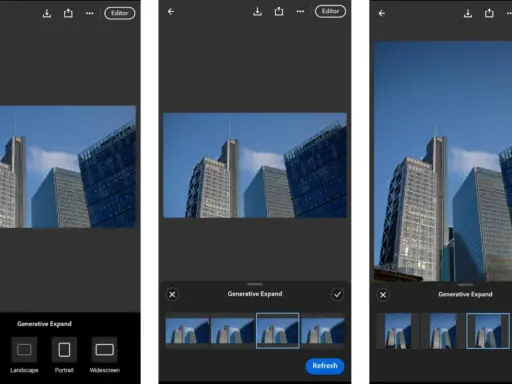Click the blue Refresh button
The width and height of the screenshot is (512, 384).
coord(325,366)
